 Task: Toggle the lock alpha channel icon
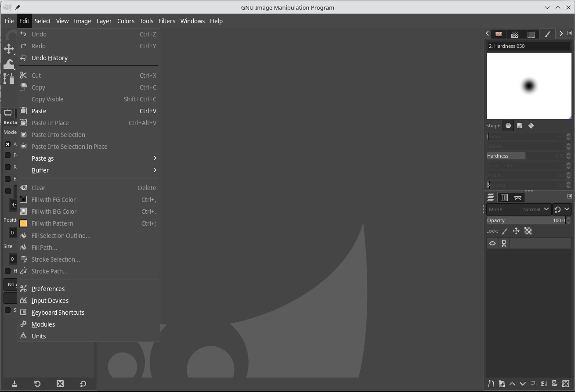pyautogui.click(x=528, y=231)
